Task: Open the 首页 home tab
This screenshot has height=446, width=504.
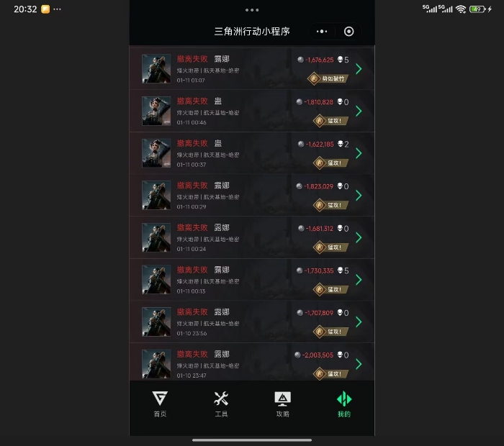Action: click(x=160, y=404)
